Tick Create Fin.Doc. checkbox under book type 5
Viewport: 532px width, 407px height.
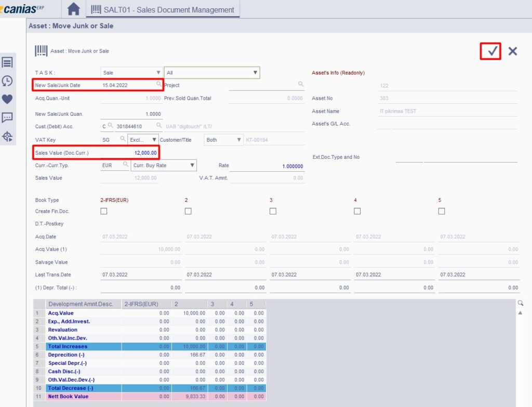tap(442, 211)
